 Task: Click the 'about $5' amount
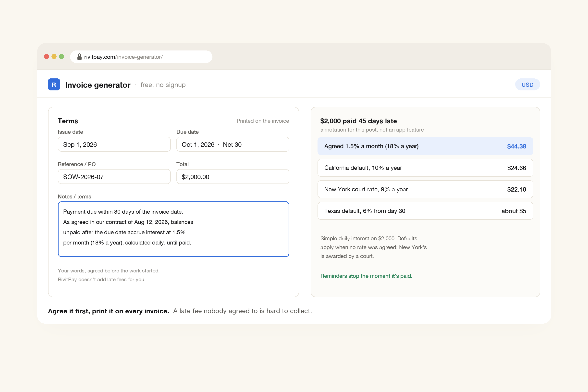514,211
